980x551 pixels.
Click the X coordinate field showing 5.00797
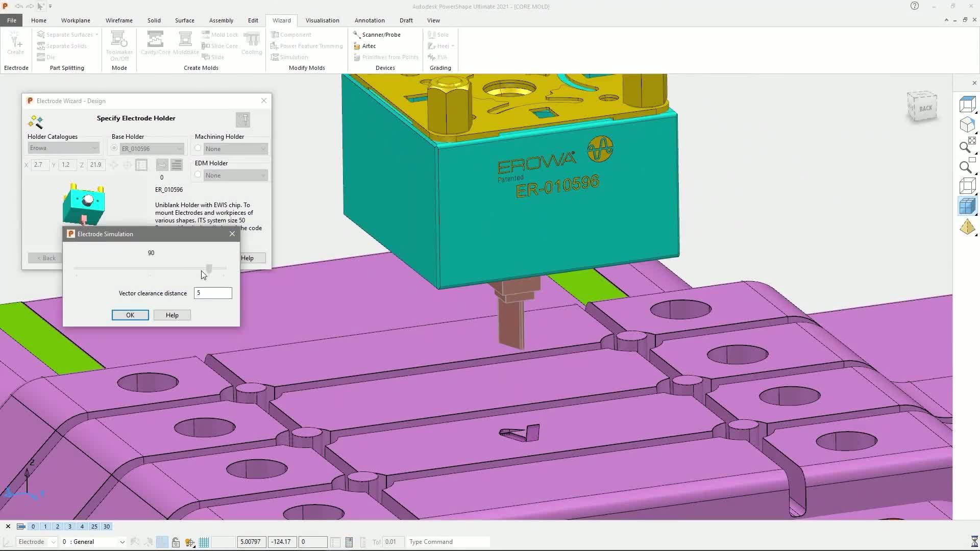coord(252,542)
